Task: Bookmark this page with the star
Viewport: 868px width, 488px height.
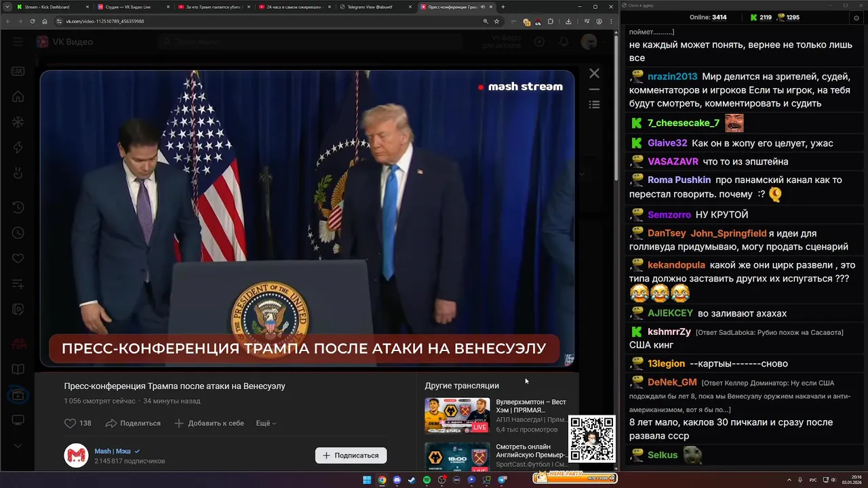Action: tap(496, 21)
